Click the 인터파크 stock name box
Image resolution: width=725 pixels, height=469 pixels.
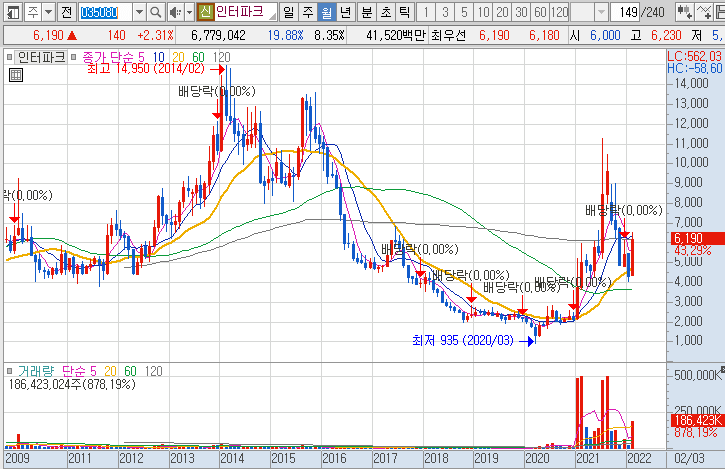pyautogui.click(x=246, y=12)
